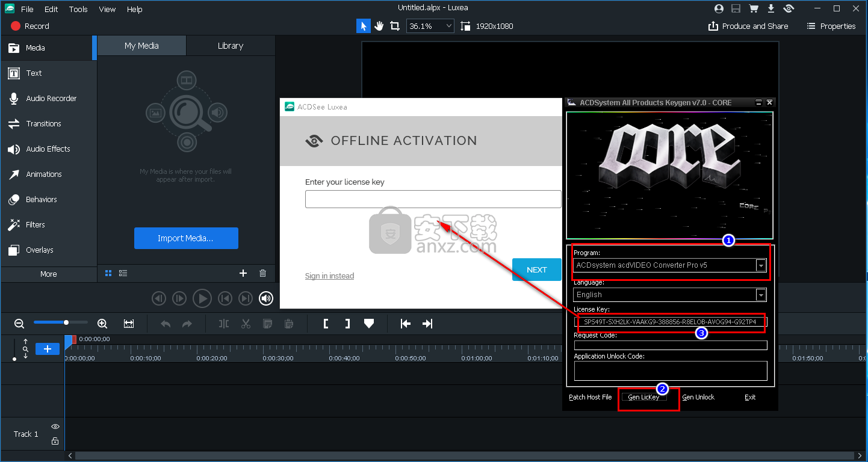Open the File menu
Viewport: 868px width, 462px height.
[27, 9]
